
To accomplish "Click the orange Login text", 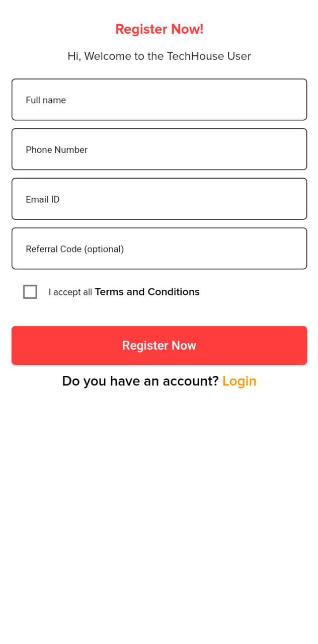I will (239, 381).
